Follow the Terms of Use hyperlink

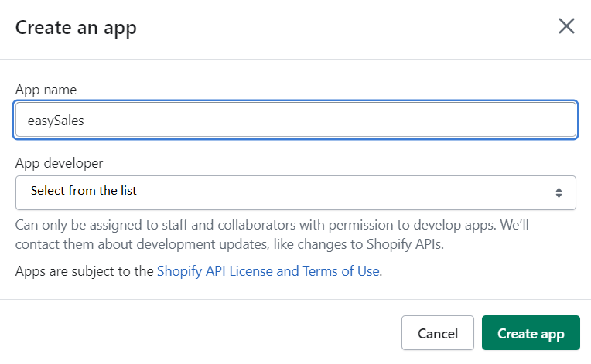268,271
